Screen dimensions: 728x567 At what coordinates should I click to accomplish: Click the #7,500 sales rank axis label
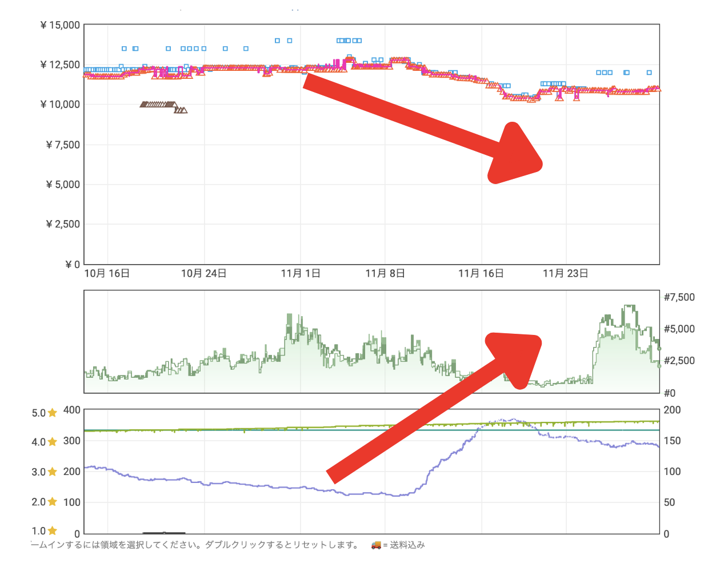(x=679, y=297)
